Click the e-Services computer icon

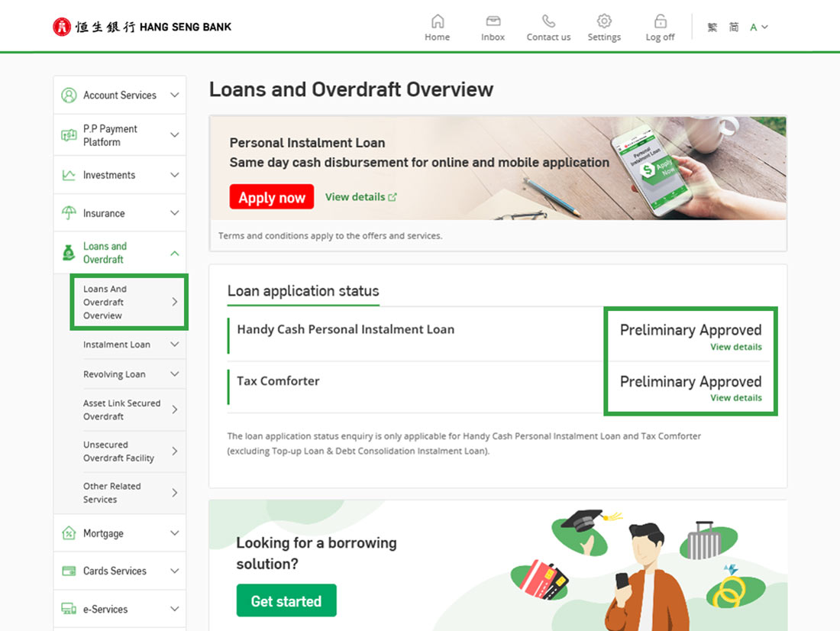[x=69, y=609]
